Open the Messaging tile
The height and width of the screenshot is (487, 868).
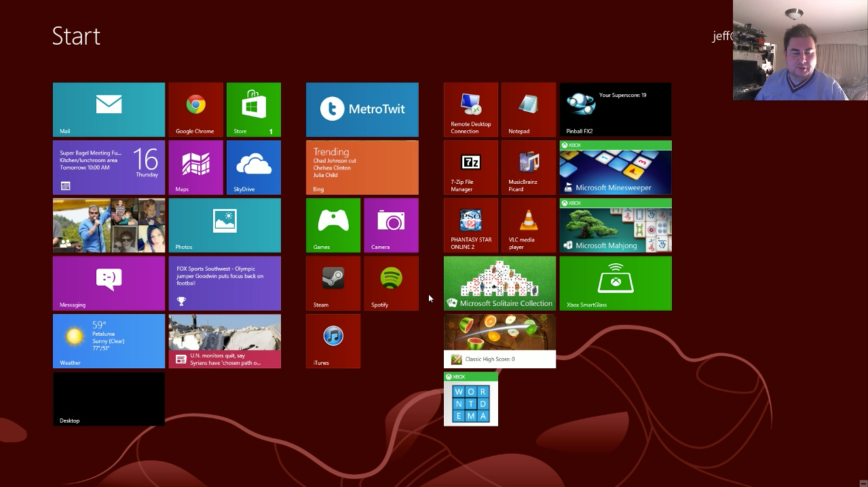109,284
